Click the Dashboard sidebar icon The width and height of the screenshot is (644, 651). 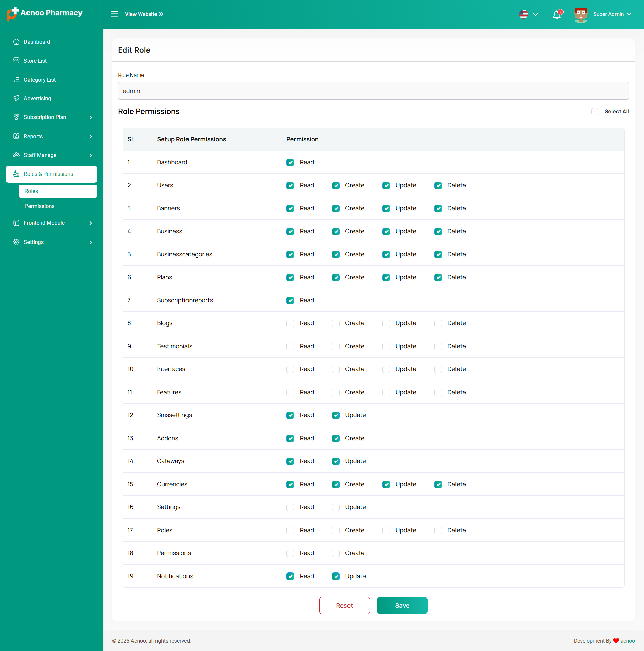point(16,42)
